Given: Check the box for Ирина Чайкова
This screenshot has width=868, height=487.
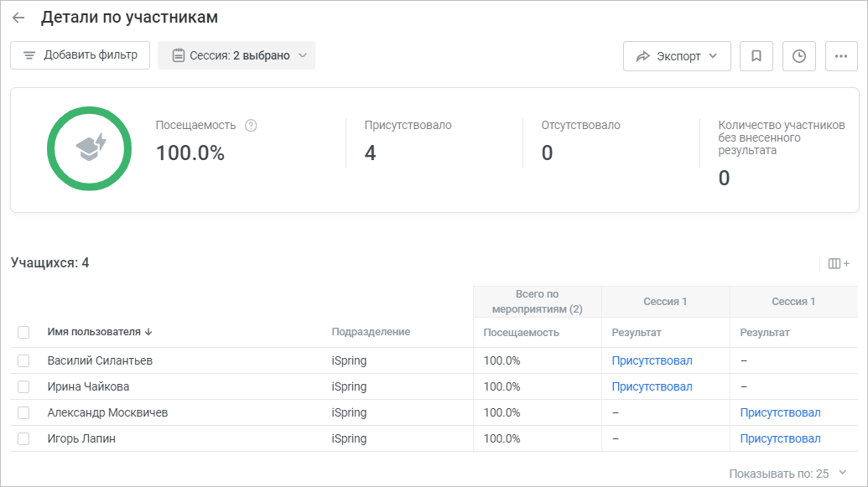Looking at the screenshot, I should (23, 386).
